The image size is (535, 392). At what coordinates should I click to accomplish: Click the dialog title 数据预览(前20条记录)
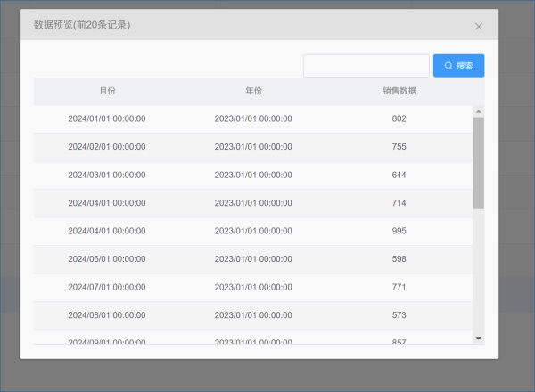point(82,25)
